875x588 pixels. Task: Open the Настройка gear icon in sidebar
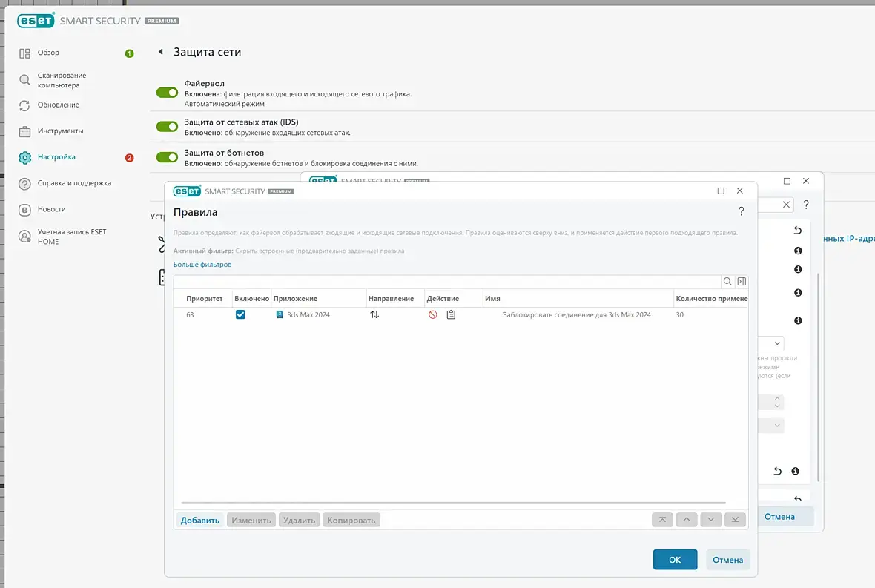coord(24,157)
